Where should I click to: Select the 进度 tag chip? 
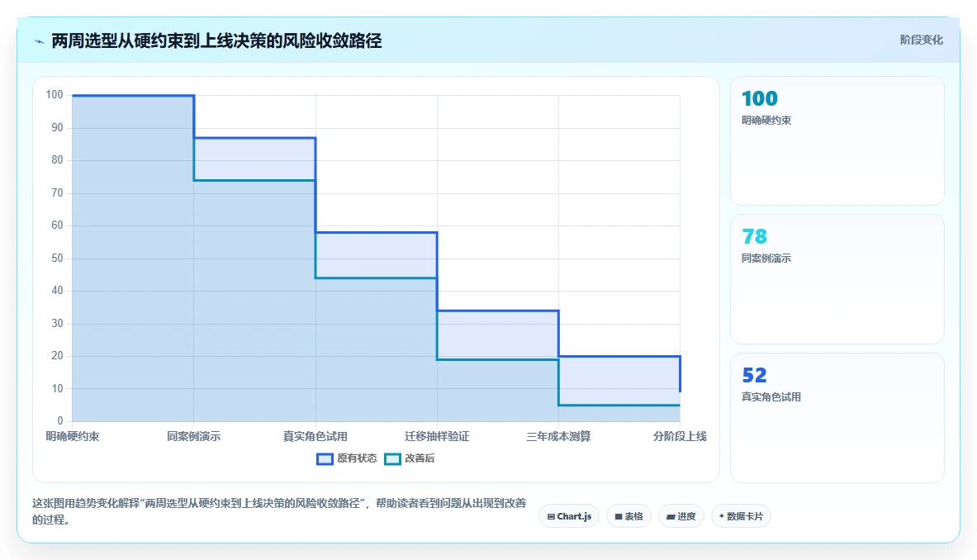click(x=681, y=516)
